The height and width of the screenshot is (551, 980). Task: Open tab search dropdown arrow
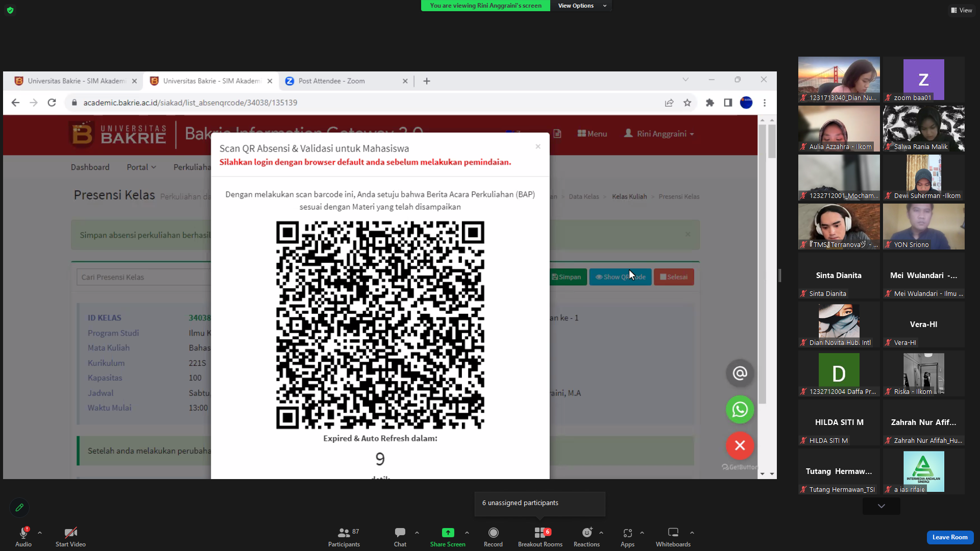(x=685, y=80)
